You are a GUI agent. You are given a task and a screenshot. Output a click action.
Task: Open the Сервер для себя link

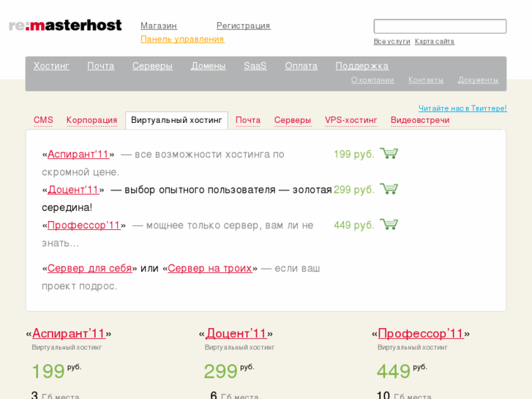point(89,268)
